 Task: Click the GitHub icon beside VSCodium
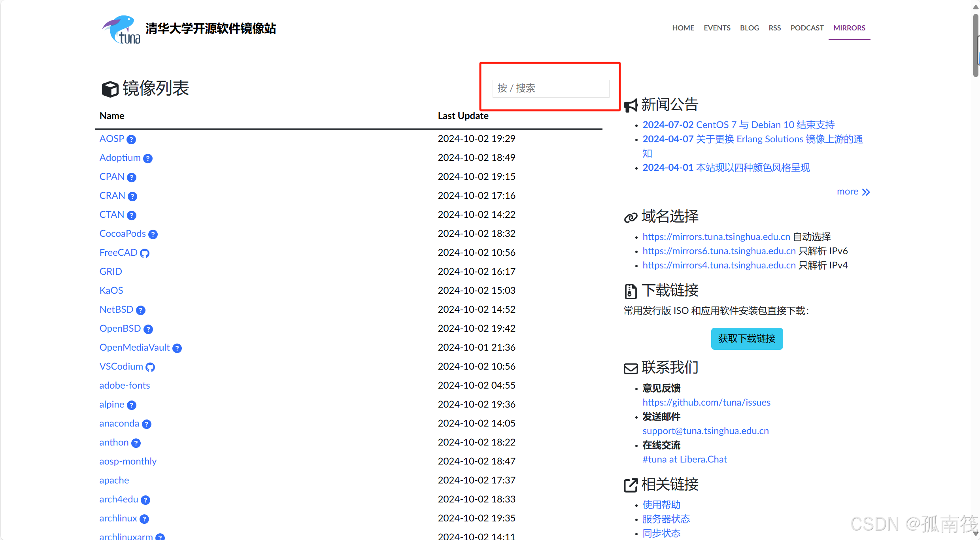point(150,367)
